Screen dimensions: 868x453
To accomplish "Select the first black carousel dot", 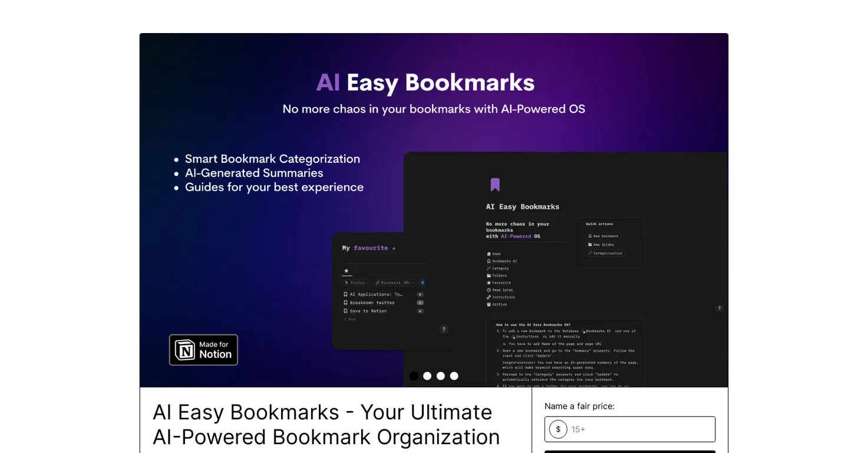I will click(x=414, y=376).
